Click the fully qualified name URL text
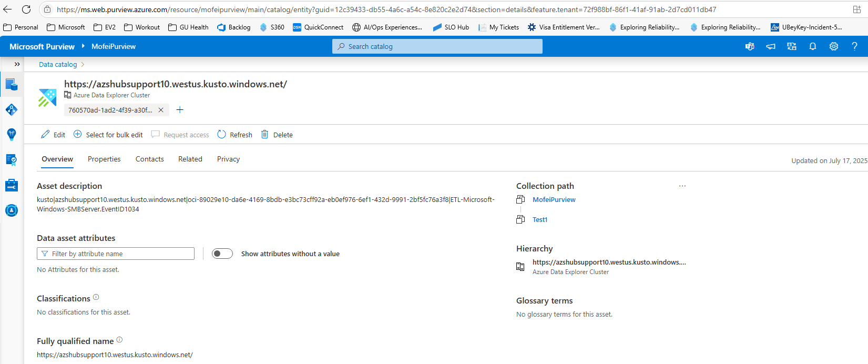The image size is (868, 364). pos(115,355)
